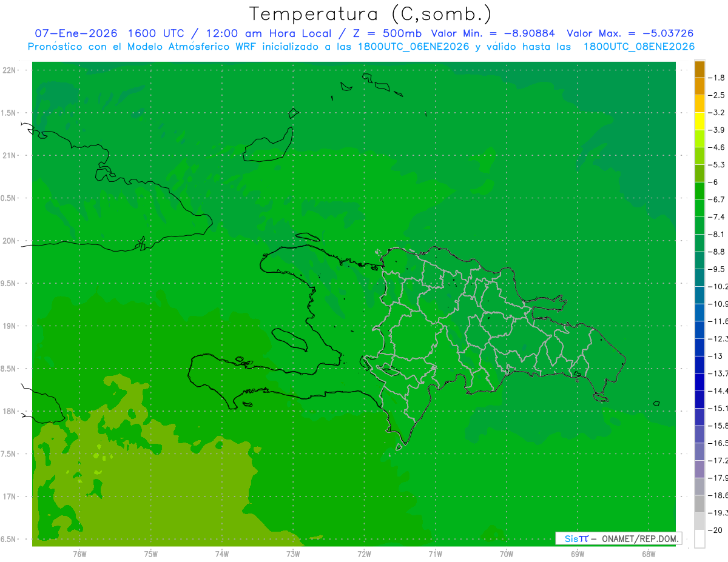Click the legend value "-5.3"

(x=716, y=165)
